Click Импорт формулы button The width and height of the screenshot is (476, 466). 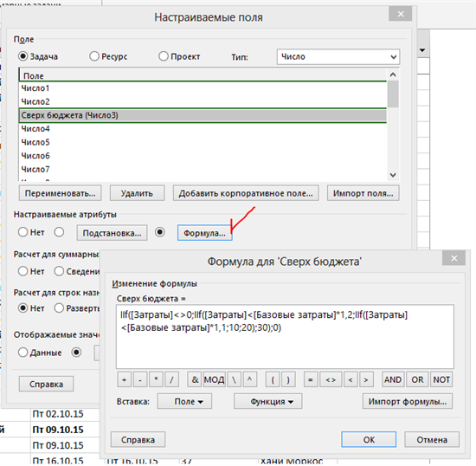coord(408,401)
